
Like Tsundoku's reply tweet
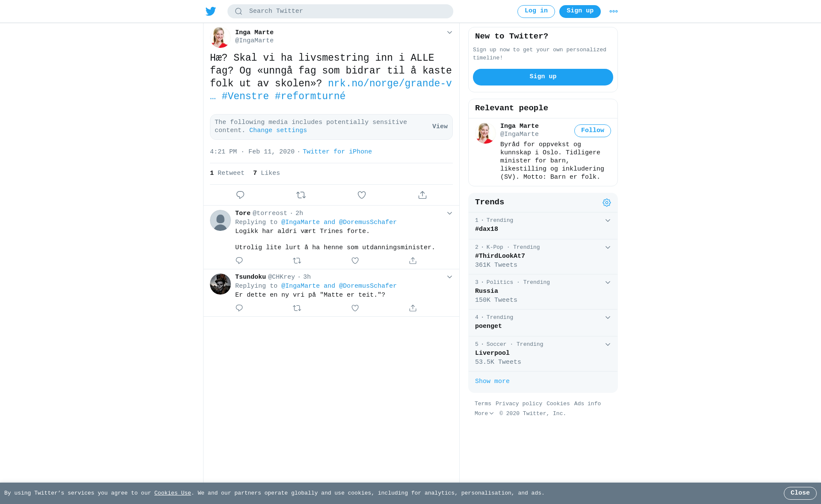pyautogui.click(x=355, y=308)
